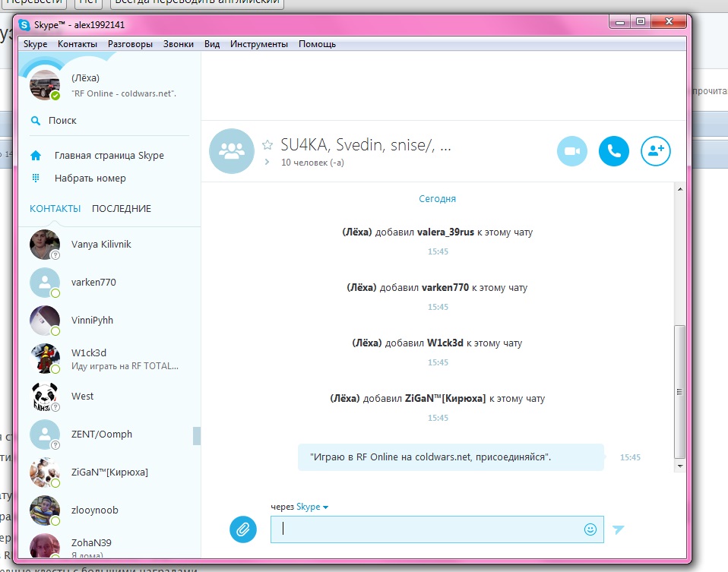
Task: Click the 10 человек (-а) participants text
Action: click(312, 163)
